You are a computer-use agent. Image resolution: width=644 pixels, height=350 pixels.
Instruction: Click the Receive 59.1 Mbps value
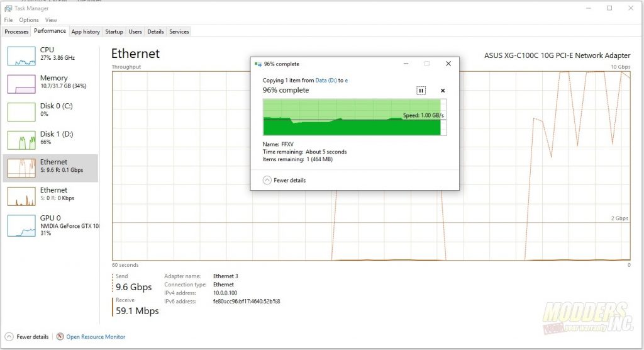[x=137, y=310]
